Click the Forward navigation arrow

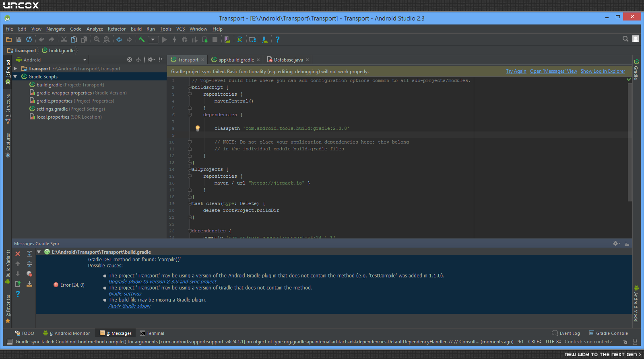(x=129, y=39)
